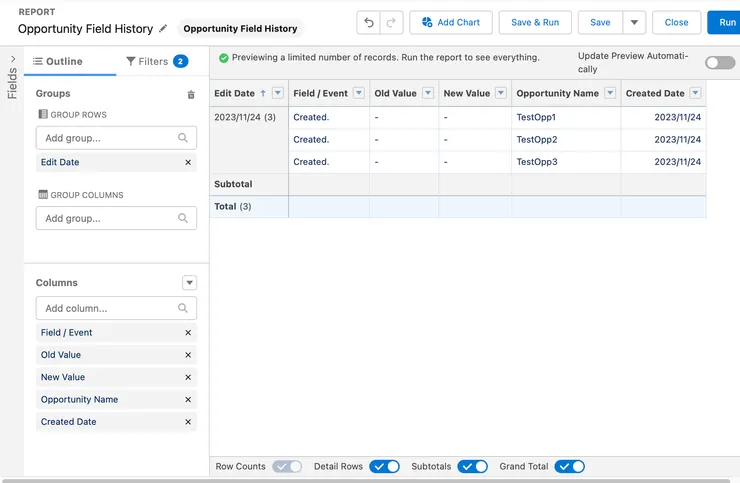This screenshot has height=483, width=740.
Task: Open the Created Date column menu
Action: click(x=695, y=93)
